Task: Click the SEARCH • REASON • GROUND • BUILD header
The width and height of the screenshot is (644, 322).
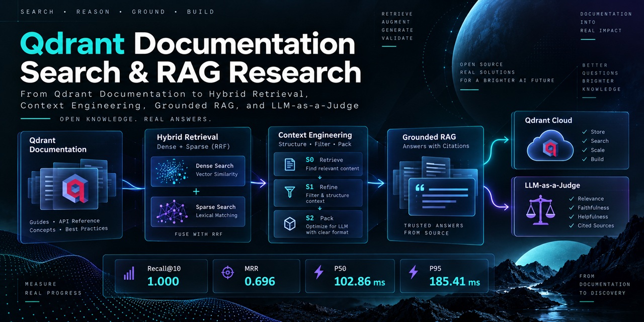Action: [x=117, y=12]
